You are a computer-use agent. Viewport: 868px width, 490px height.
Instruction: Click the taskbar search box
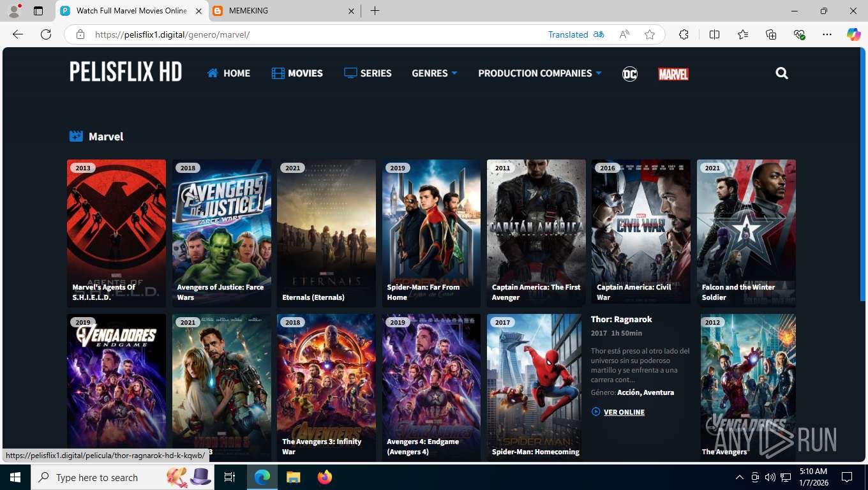[x=124, y=477]
